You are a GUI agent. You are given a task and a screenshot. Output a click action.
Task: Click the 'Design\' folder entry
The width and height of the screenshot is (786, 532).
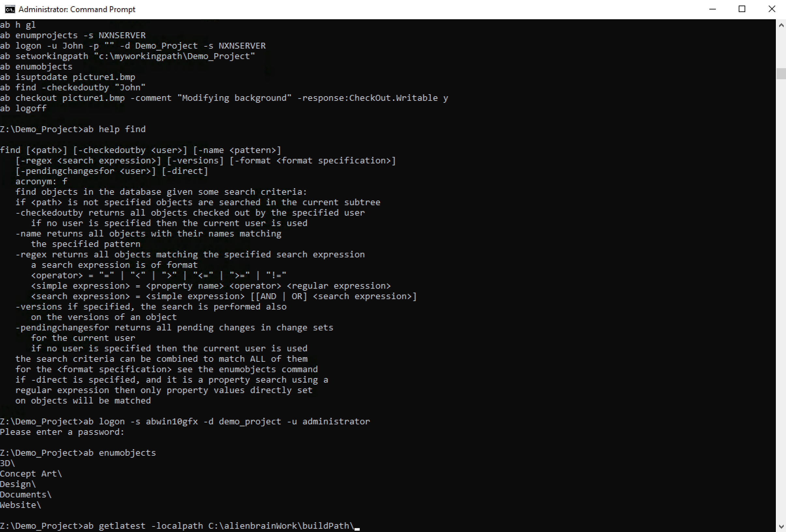18,484
